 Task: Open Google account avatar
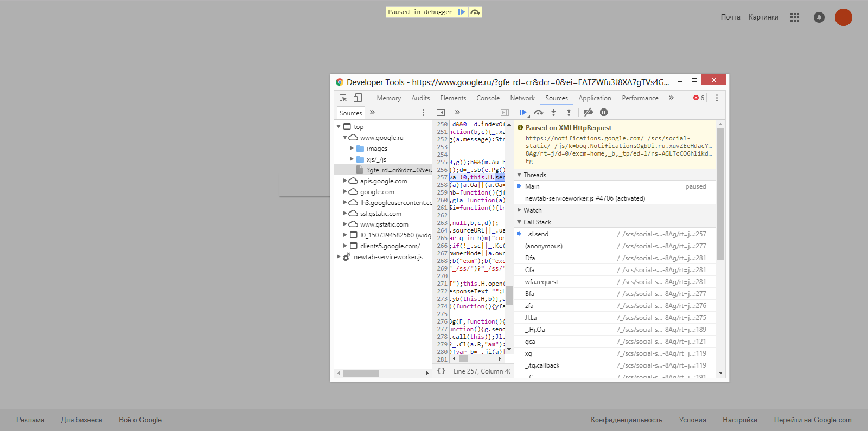coord(843,17)
